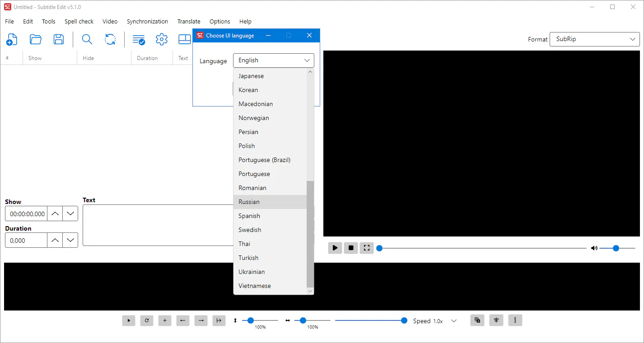The width and height of the screenshot is (644, 343).
Task: Mute audio with the speaker icon
Action: pyautogui.click(x=594, y=248)
